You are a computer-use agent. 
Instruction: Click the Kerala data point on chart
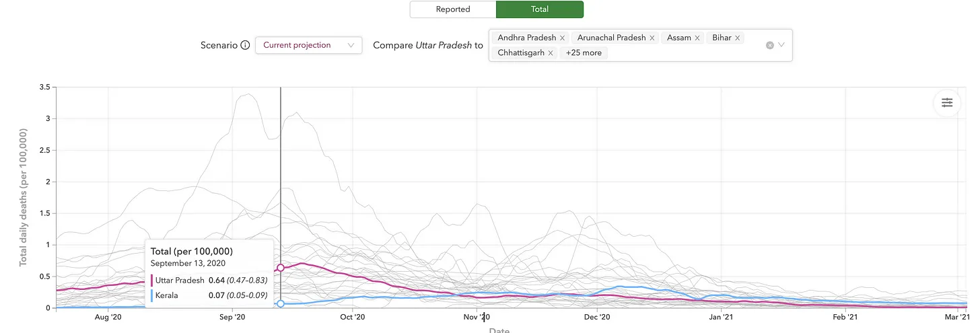(x=281, y=303)
